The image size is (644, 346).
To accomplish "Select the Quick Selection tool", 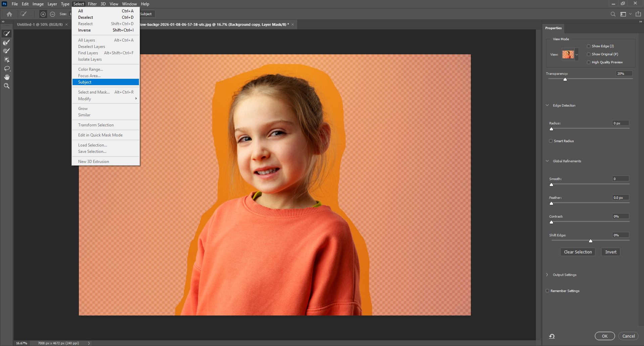I will (x=7, y=33).
